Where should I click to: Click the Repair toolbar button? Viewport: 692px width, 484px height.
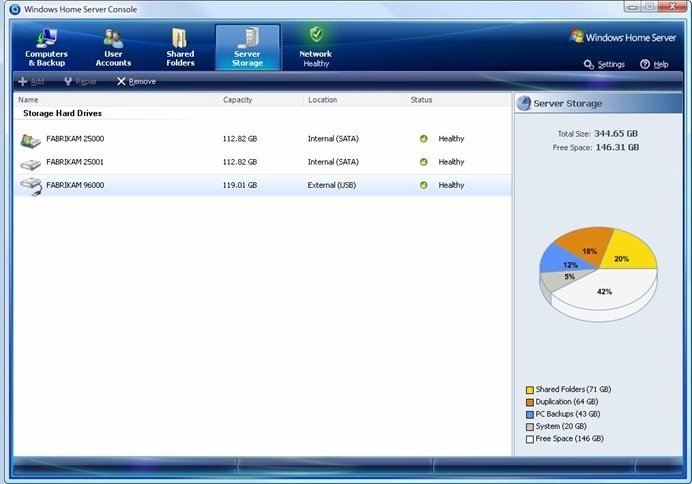[x=80, y=82]
